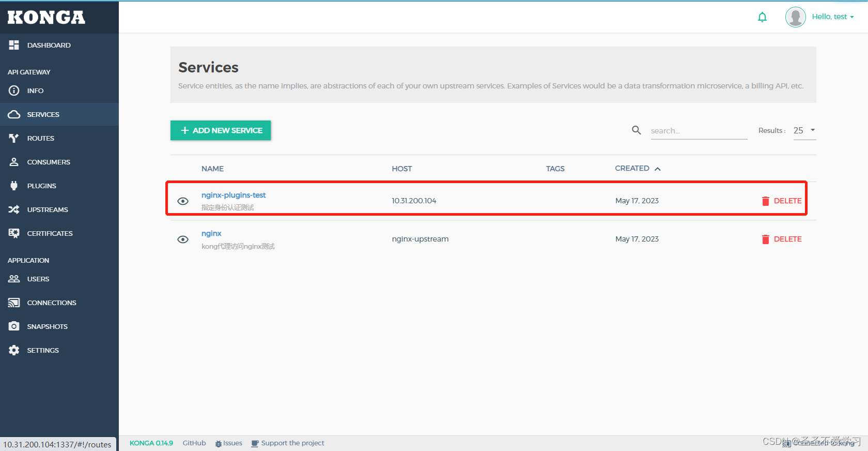Open the Plugins menu item

[59, 186]
